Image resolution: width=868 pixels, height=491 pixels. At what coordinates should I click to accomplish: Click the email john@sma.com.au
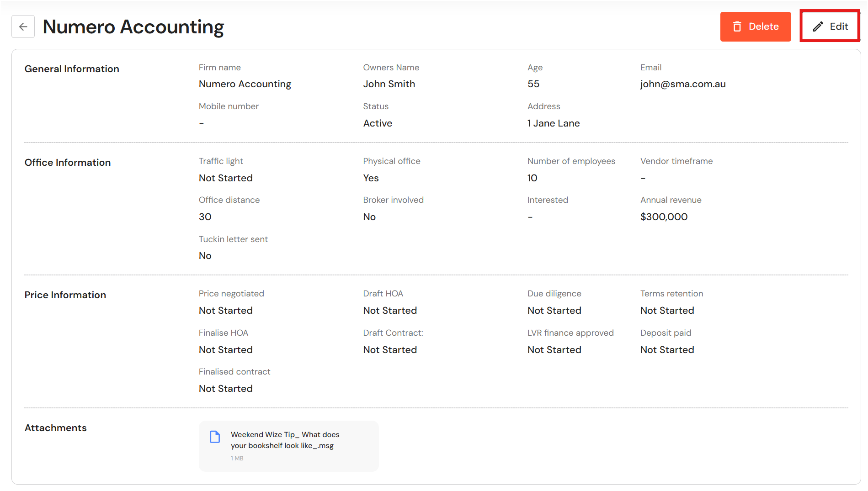click(x=682, y=84)
